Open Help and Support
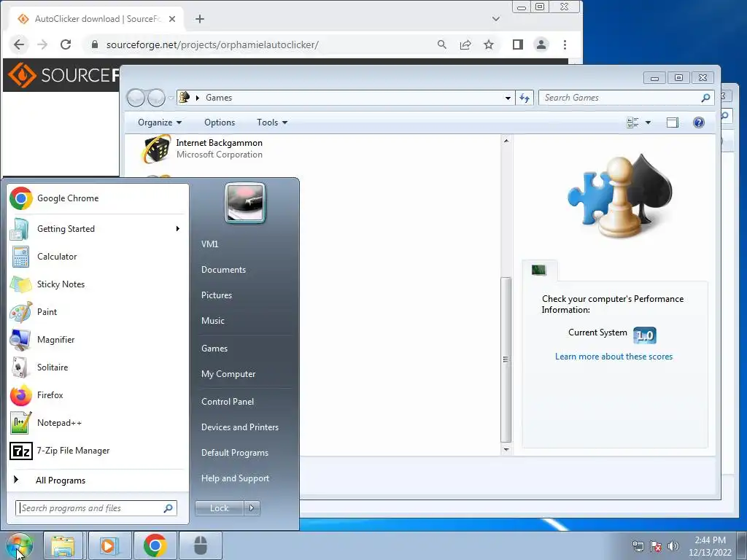 [235, 478]
